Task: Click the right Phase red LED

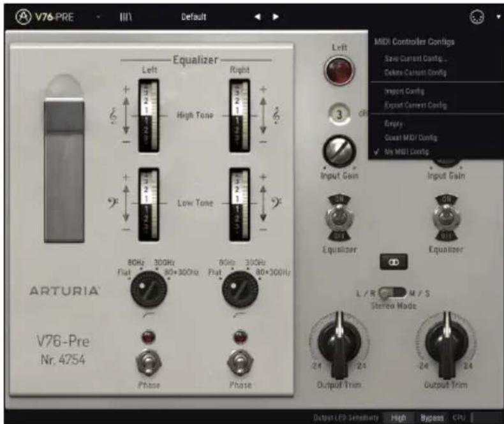Action: click(x=240, y=337)
